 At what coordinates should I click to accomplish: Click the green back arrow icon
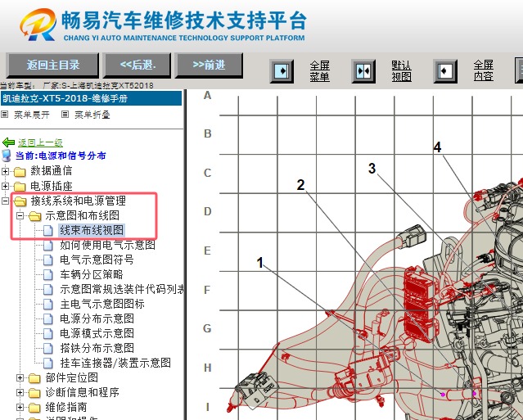pyautogui.click(x=8, y=142)
